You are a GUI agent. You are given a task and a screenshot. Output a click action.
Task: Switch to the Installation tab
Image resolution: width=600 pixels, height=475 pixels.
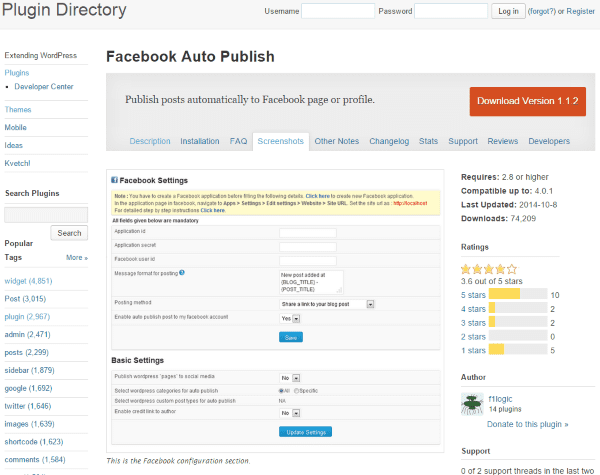200,141
